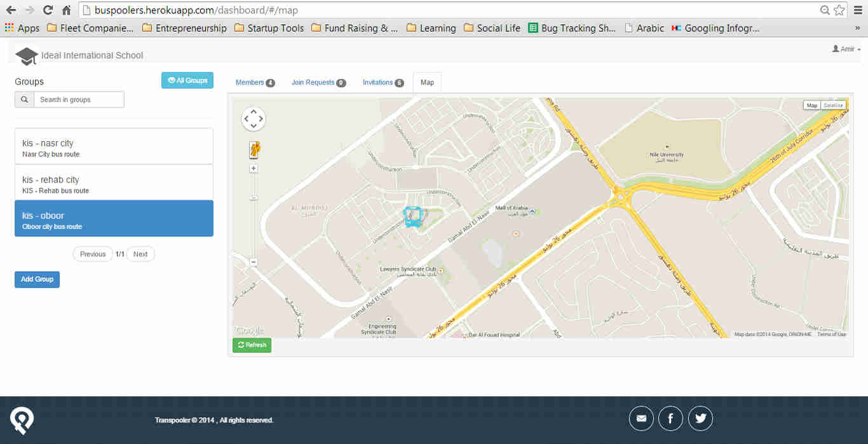This screenshot has width=868, height=444.
Task: Zoom in using the map plus control
Action: coord(253,167)
